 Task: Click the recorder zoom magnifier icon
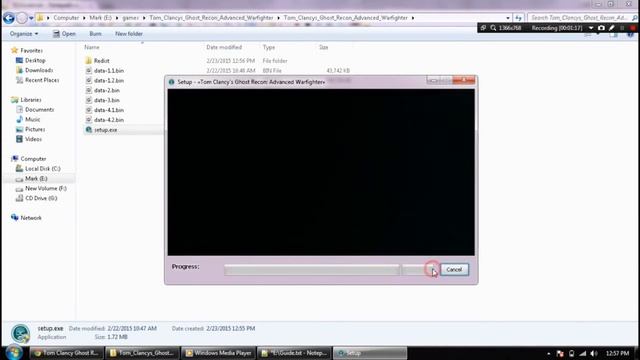point(493,28)
